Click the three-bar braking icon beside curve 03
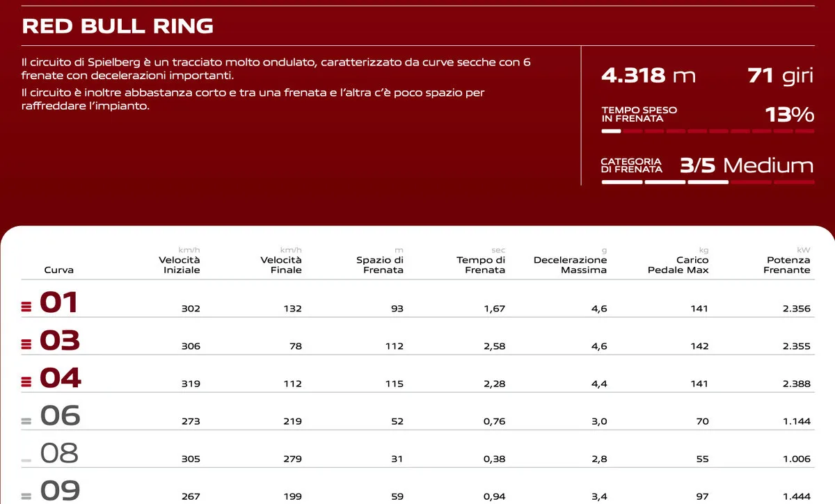Viewport: 835px width, 504px height. click(26, 343)
